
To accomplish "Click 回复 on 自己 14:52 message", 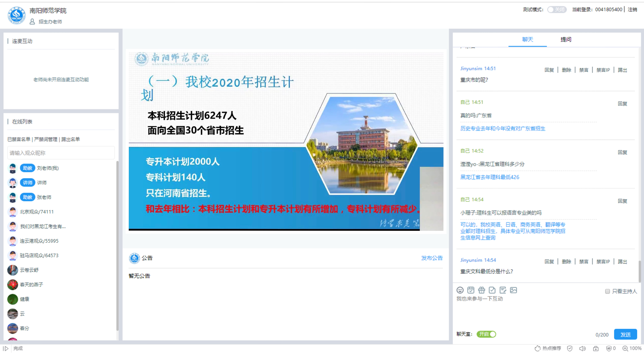I will 622,152.
